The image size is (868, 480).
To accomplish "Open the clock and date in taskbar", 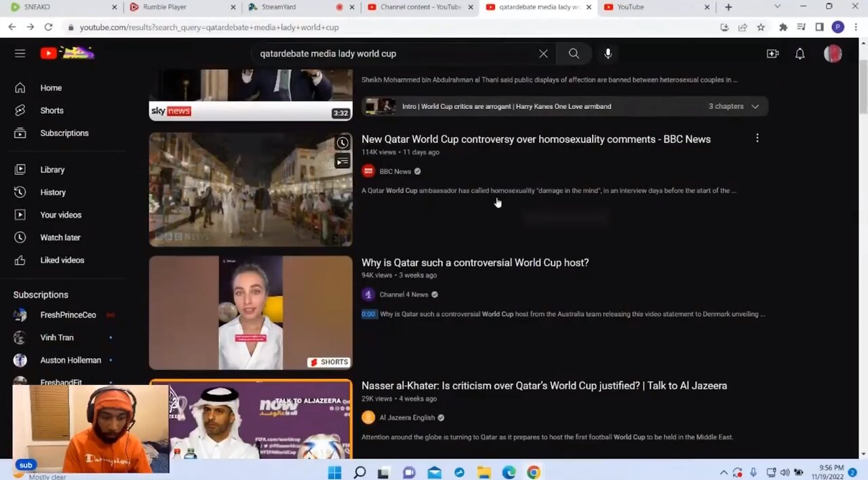I will tap(829, 473).
